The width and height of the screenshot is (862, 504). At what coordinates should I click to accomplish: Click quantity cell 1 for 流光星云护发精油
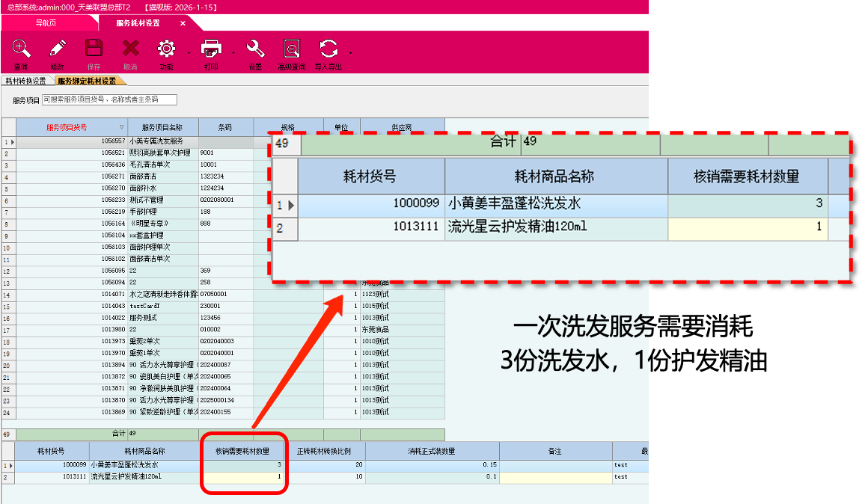tap(242, 476)
